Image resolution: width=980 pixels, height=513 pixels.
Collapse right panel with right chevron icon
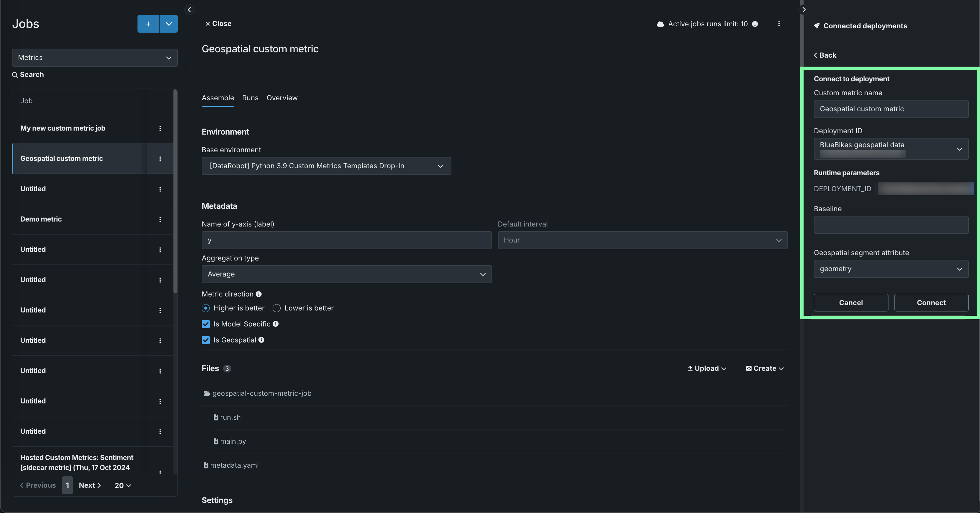point(804,10)
